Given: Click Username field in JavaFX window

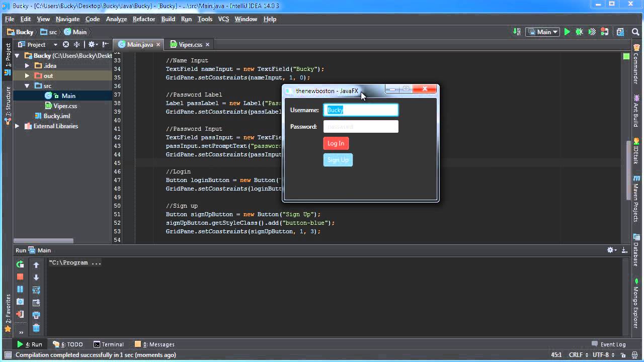Looking at the screenshot, I should click(x=361, y=110).
